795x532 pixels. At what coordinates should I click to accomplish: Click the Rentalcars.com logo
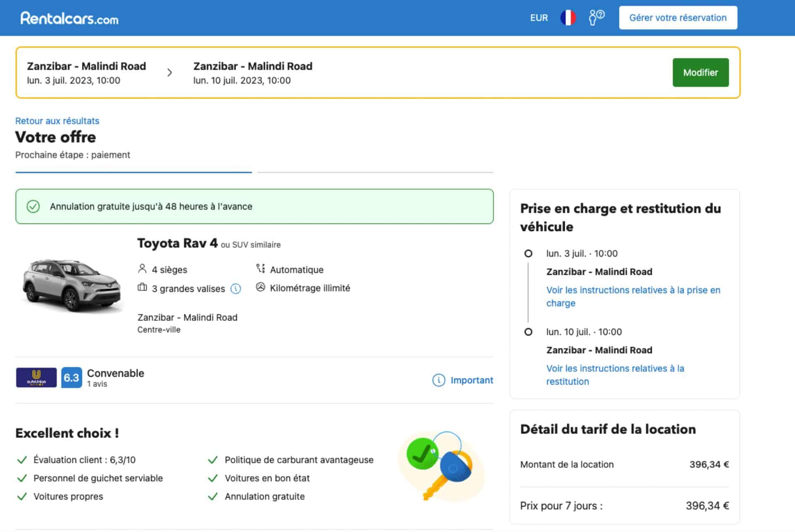pyautogui.click(x=69, y=18)
